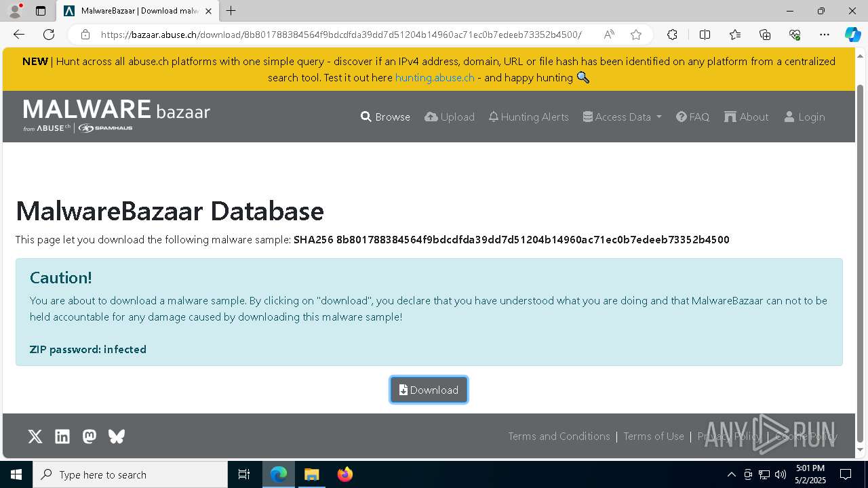The image size is (868, 488).
Task: Open the Collections icon
Action: click(x=765, y=35)
